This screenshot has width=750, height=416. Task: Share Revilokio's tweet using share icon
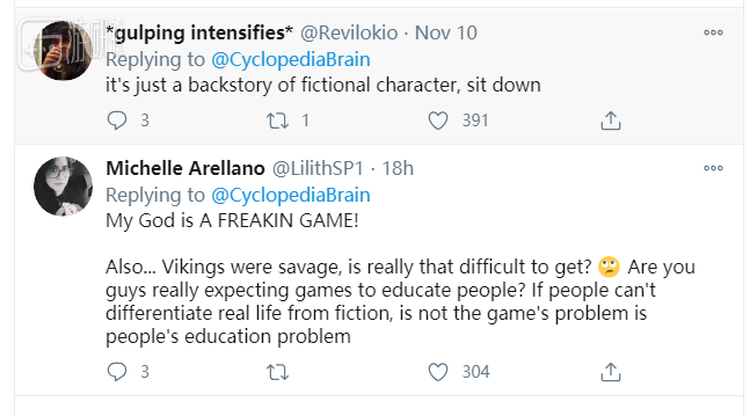click(610, 121)
